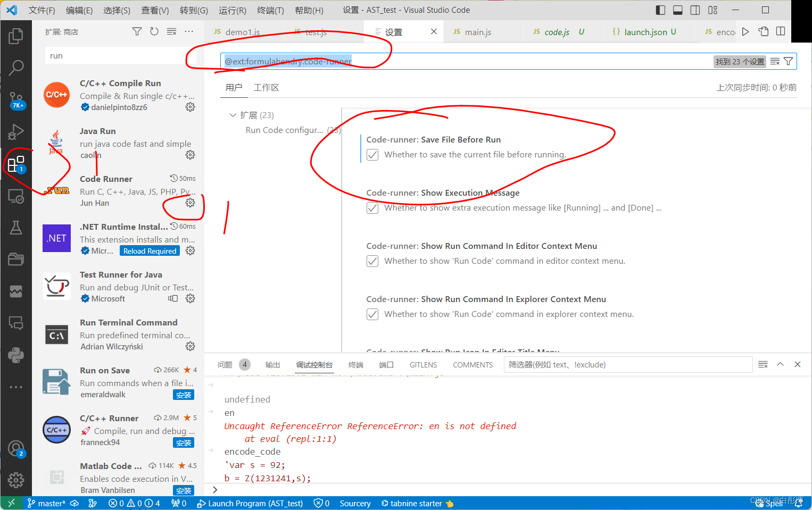
Task: Clear extensions search results
Action: click(x=171, y=31)
